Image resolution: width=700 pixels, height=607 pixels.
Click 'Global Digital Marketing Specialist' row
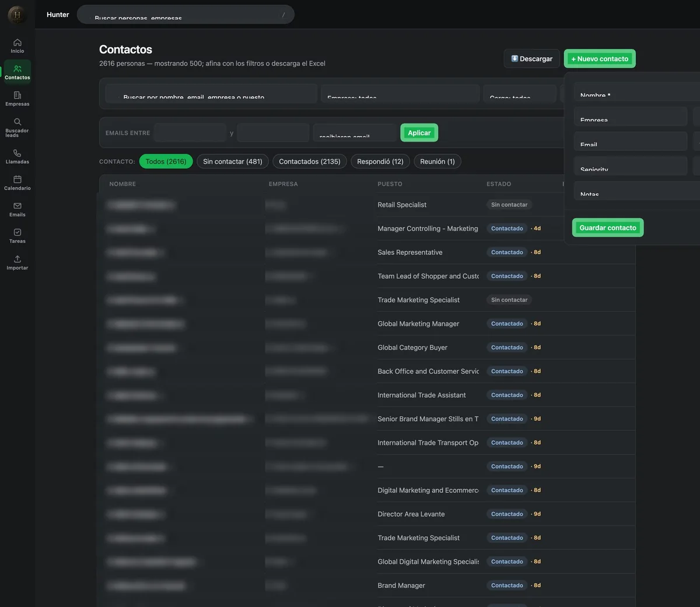pyautogui.click(x=367, y=562)
